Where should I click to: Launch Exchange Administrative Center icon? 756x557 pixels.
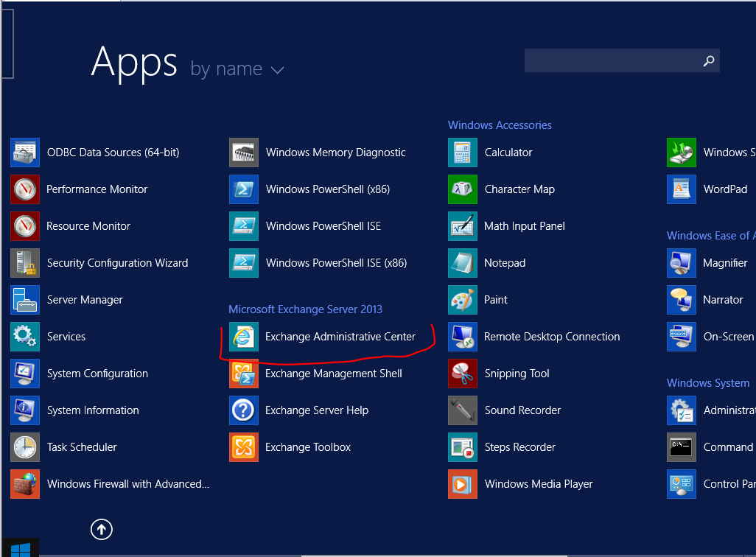244,337
